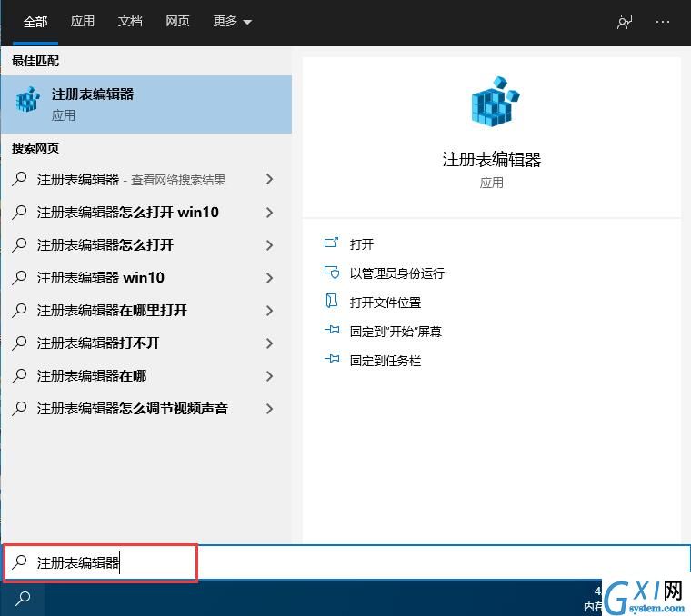Expand chevron beside 注册表编辑器怎么打开

(x=270, y=245)
